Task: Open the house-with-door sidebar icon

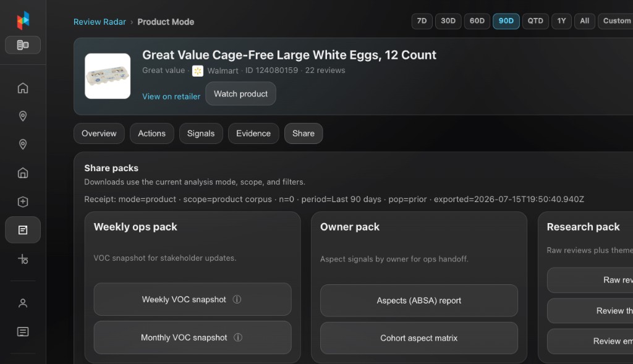Action: [x=23, y=173]
